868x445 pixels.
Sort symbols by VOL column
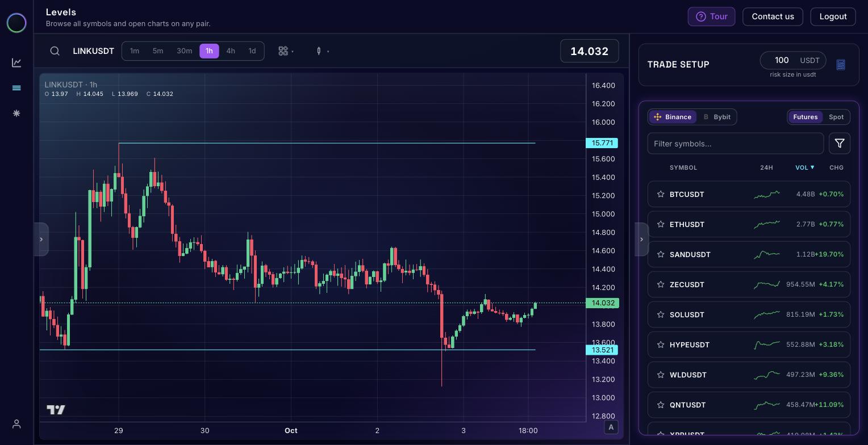coord(804,167)
